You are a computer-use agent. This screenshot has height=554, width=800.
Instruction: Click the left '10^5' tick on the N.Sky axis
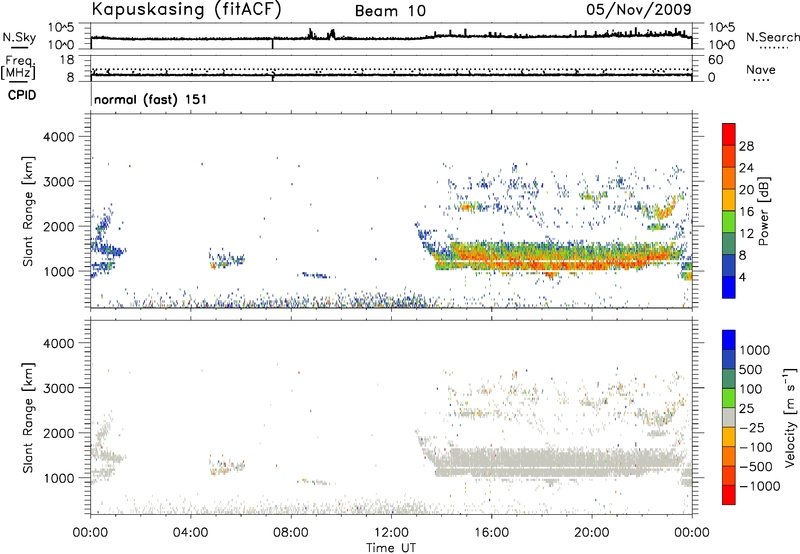tap(61, 28)
